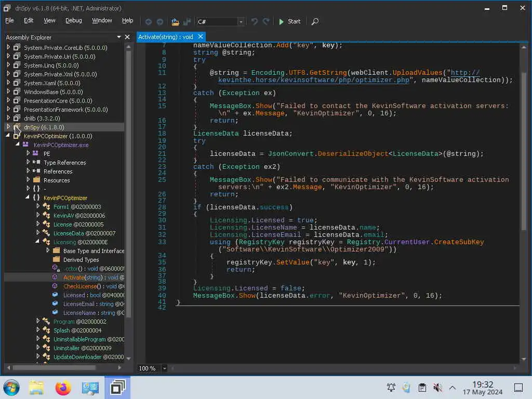Select the dnSpy (6.1.8.0) assembly

click(x=44, y=127)
